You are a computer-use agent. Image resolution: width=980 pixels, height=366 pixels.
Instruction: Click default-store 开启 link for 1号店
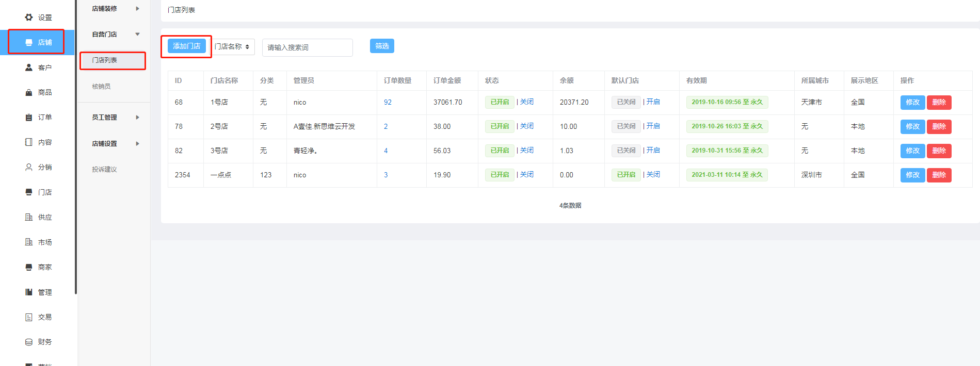pos(653,102)
